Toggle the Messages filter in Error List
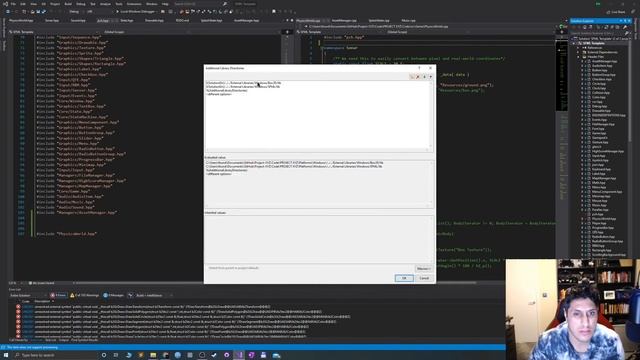This screenshot has height=360, width=640. 113,295
